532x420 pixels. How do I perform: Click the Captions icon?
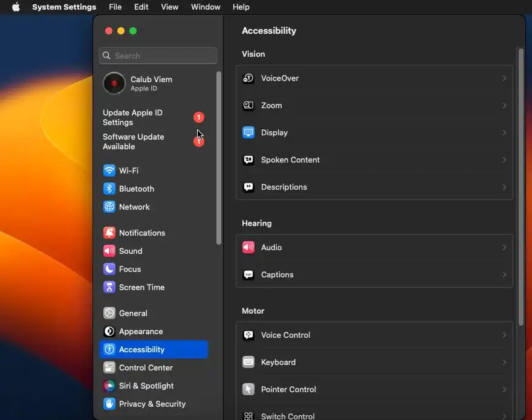[x=248, y=274]
